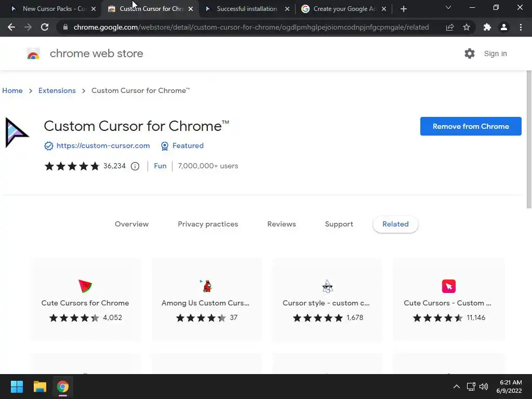This screenshot has width=532, height=399.
Task: Click the Cursor style extension icon
Action: (327, 286)
